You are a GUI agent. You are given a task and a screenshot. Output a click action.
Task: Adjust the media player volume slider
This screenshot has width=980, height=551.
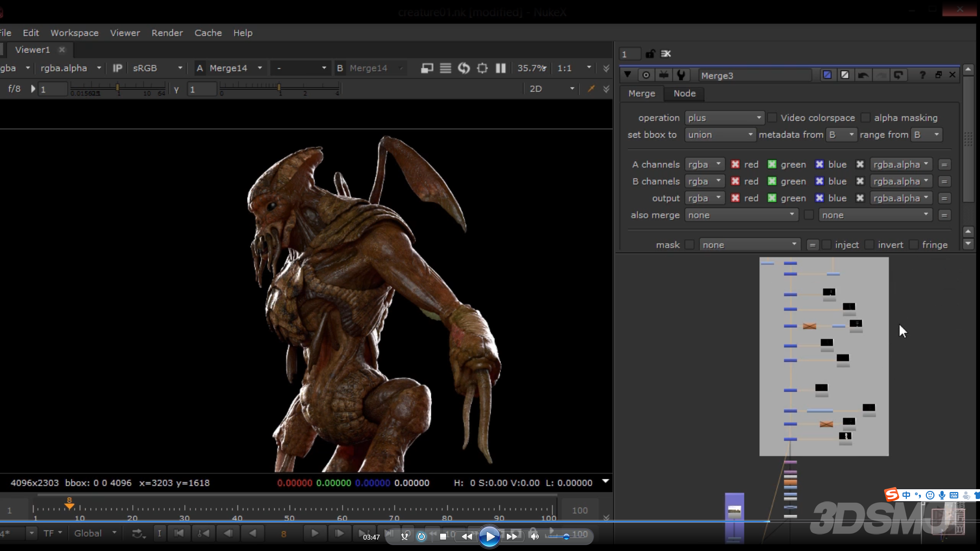[x=568, y=536]
